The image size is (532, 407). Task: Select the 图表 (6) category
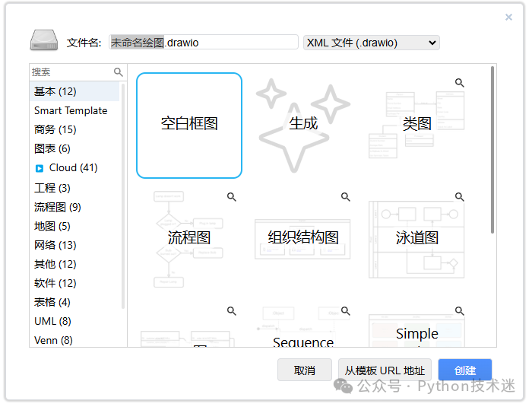(x=74, y=148)
